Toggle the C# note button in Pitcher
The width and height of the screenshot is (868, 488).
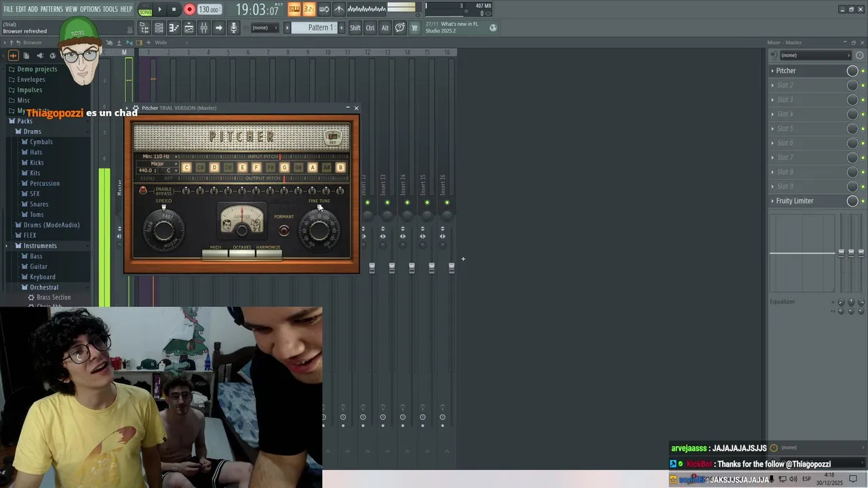tap(201, 167)
